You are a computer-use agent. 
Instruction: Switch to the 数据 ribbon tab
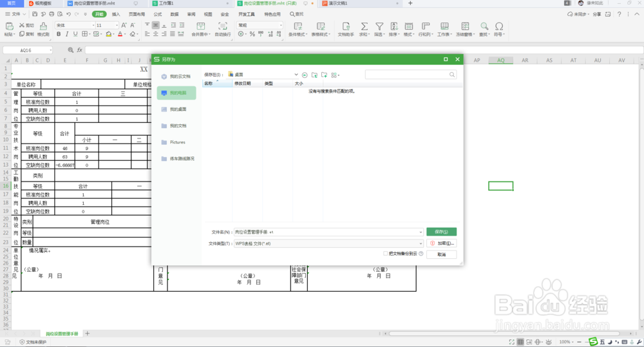click(175, 14)
